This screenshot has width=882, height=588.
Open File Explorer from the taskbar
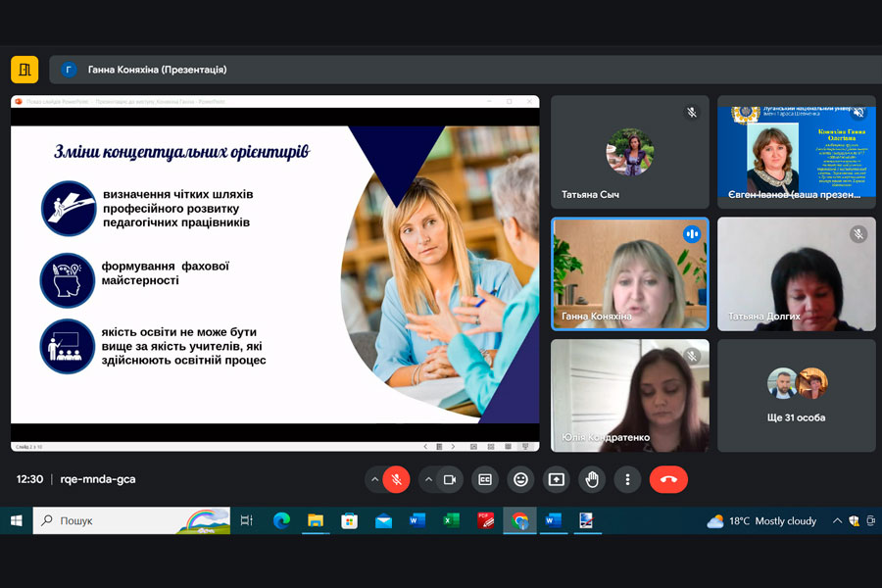coord(316,521)
